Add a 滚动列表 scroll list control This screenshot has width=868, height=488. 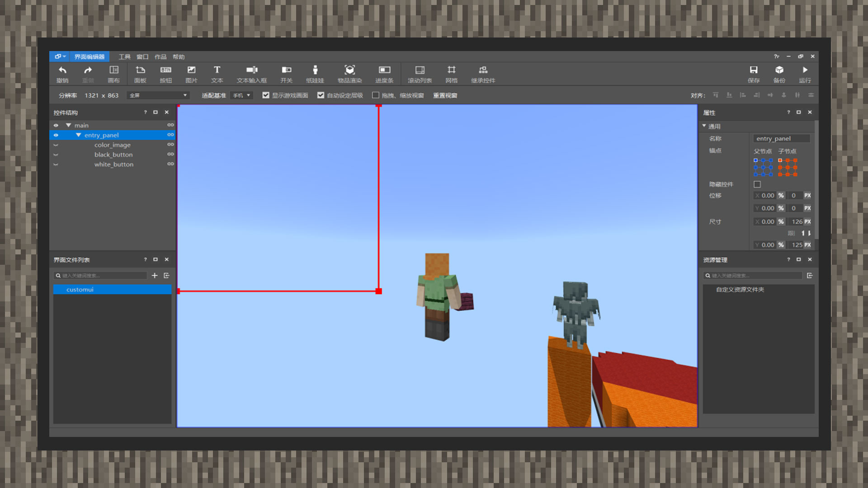point(420,74)
